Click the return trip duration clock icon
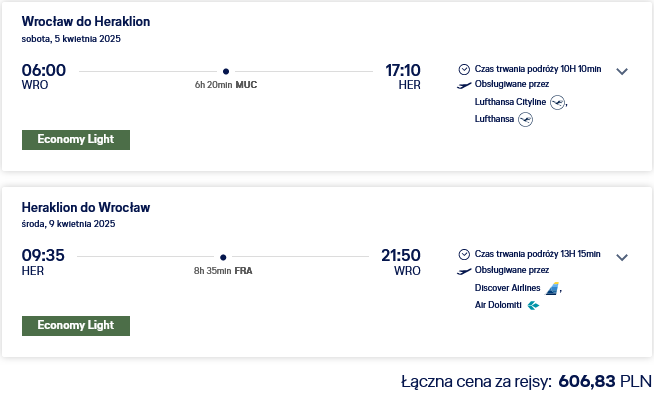Screen dimensions: 654x396 click(x=464, y=255)
